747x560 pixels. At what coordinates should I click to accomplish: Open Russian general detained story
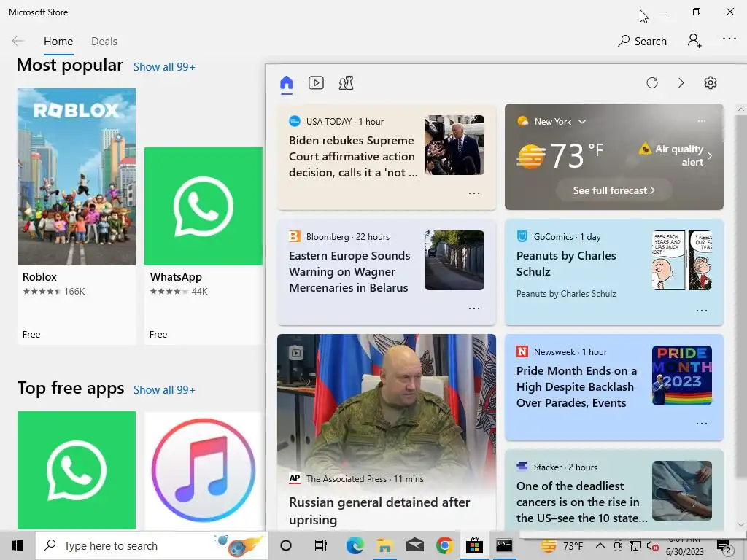[379, 510]
